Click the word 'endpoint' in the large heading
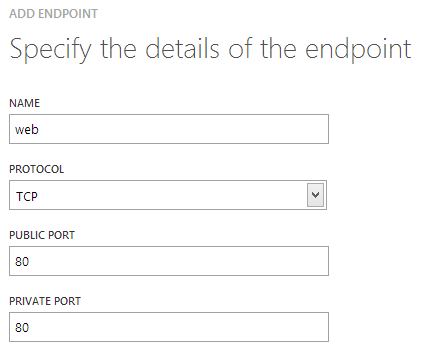424x361 pixels. tap(358, 49)
